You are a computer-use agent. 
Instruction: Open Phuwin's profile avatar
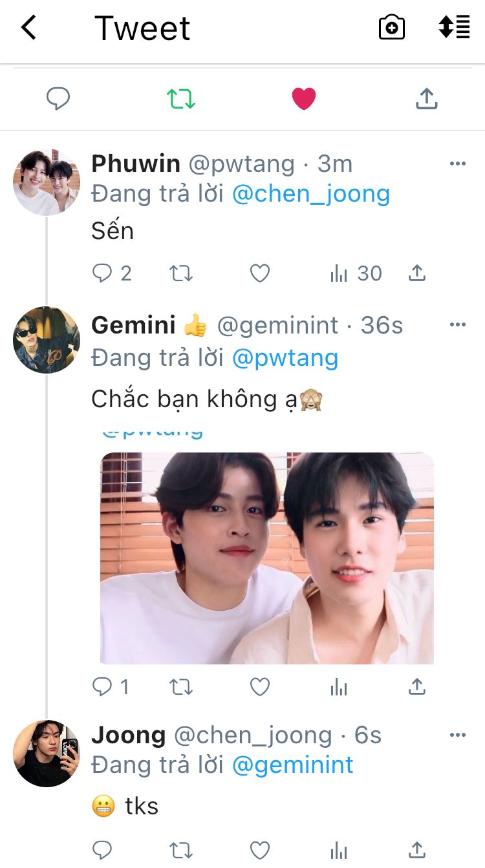click(47, 182)
